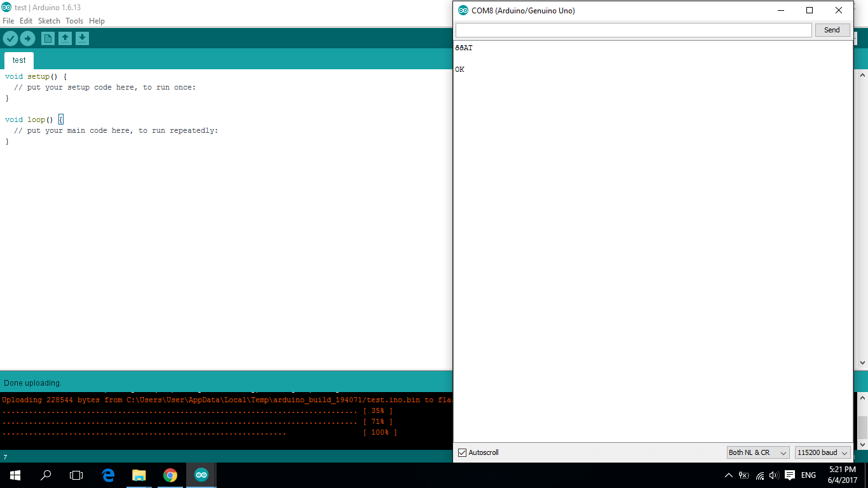Click the Open sketch up-arrow icon
The height and width of the screenshot is (488, 868).
(65, 39)
